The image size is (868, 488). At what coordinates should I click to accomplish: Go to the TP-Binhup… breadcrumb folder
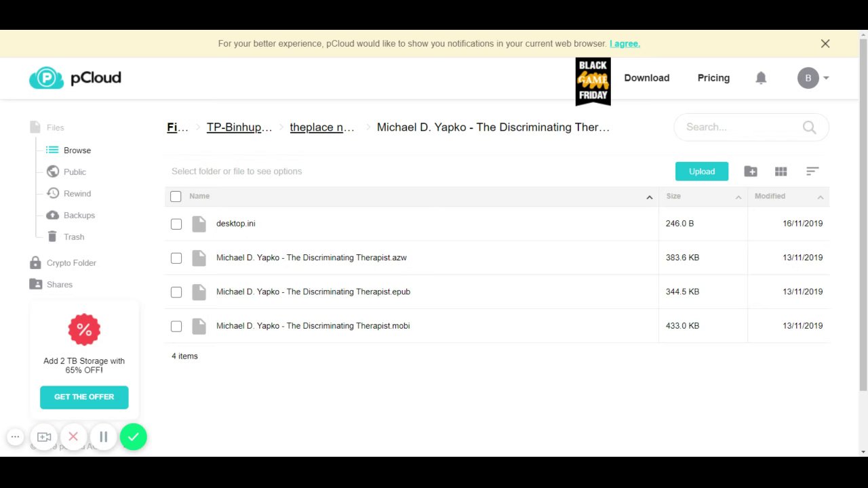coord(239,127)
